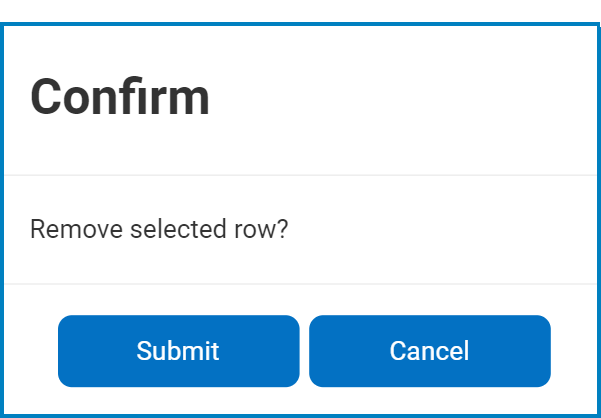Image resolution: width=601 pixels, height=418 pixels.
Task: Confirm row removal with Submit
Action: tap(178, 351)
